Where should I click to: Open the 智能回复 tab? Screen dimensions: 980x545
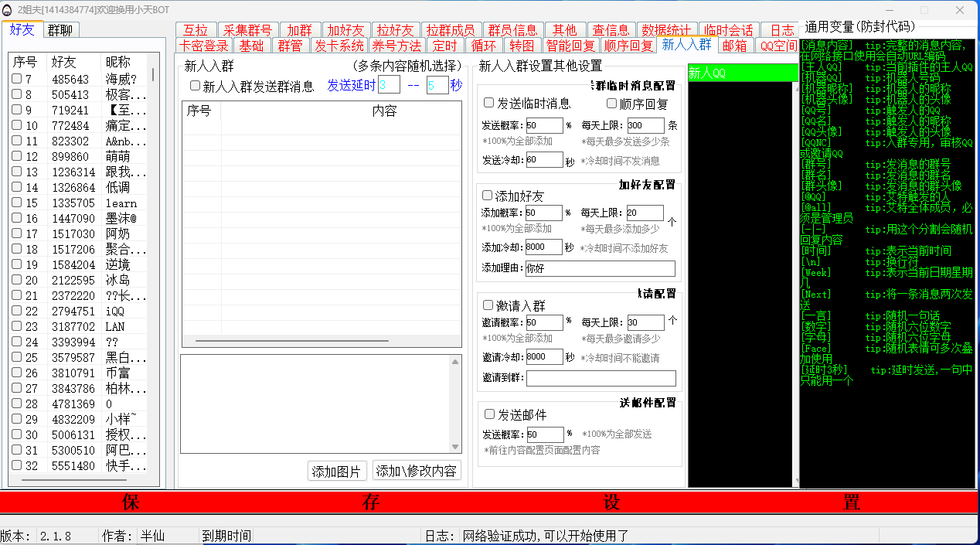point(570,46)
